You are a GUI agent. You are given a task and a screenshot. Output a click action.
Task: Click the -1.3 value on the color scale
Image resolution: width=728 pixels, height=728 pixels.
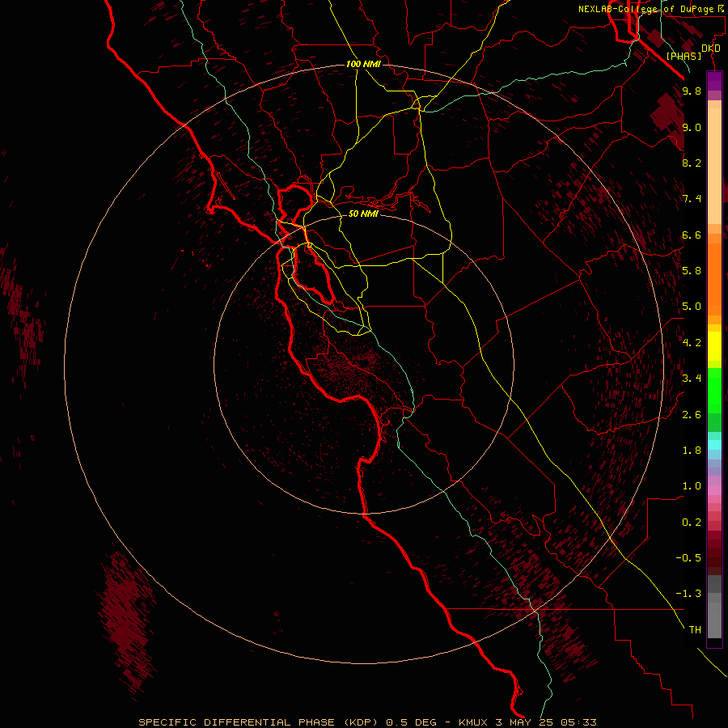pos(688,594)
